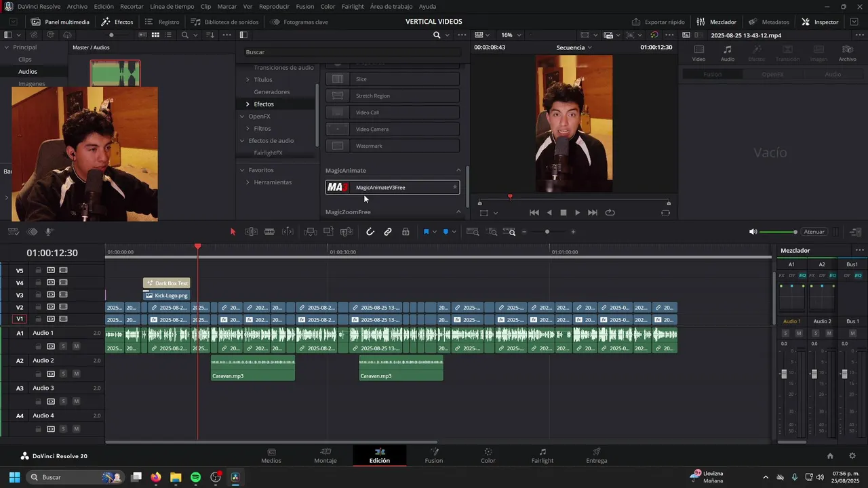Click timeline zoom out minus button

(x=524, y=232)
